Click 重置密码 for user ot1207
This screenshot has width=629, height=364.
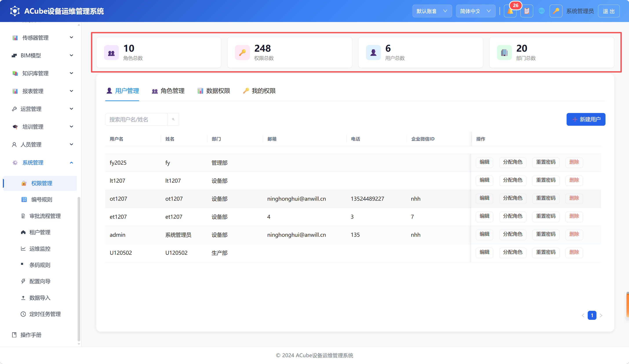pyautogui.click(x=546, y=198)
